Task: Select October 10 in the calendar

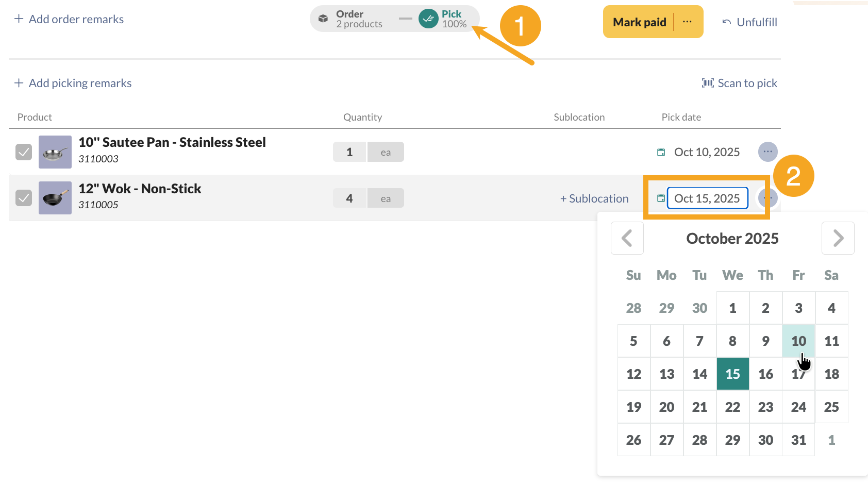Action: 798,341
